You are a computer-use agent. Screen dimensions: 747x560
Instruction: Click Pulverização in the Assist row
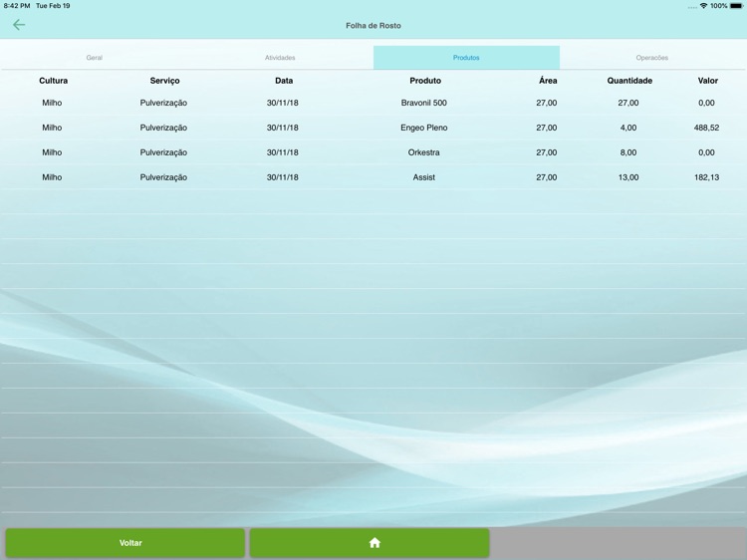(x=163, y=177)
